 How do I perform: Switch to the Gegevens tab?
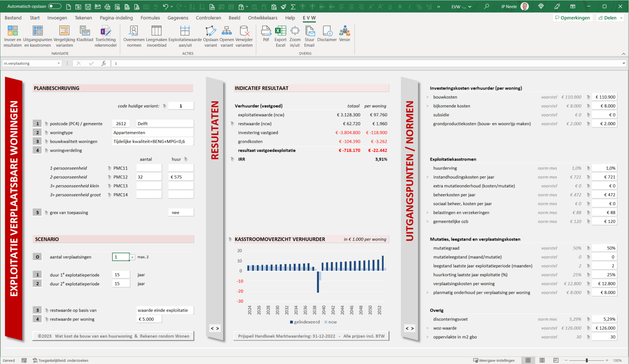click(178, 18)
